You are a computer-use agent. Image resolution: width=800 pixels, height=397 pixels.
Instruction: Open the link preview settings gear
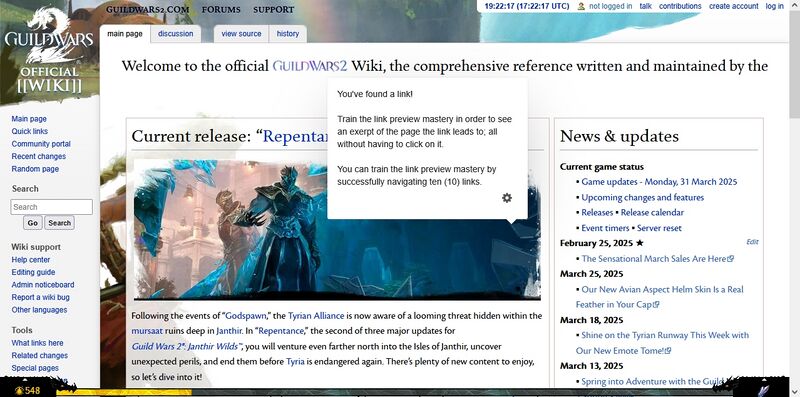point(507,198)
